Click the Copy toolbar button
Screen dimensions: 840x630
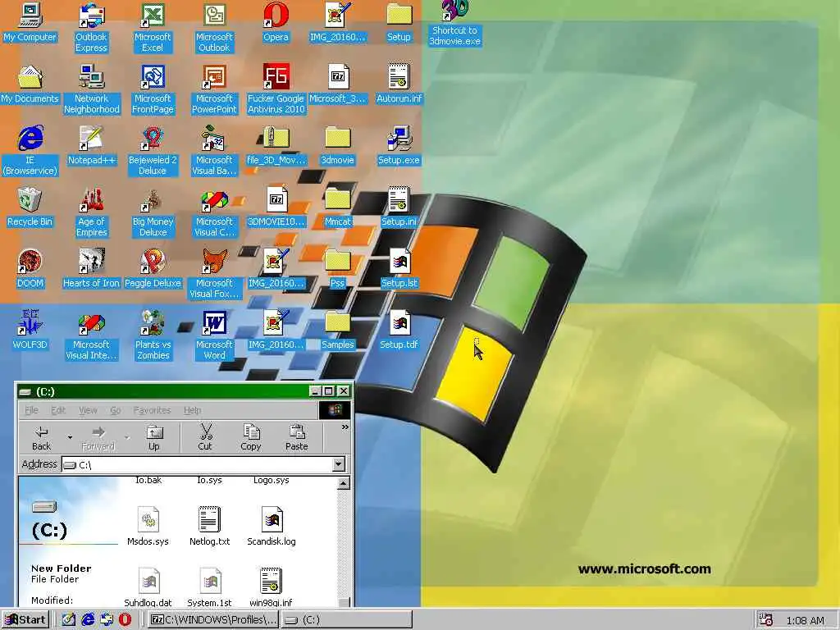(251, 438)
